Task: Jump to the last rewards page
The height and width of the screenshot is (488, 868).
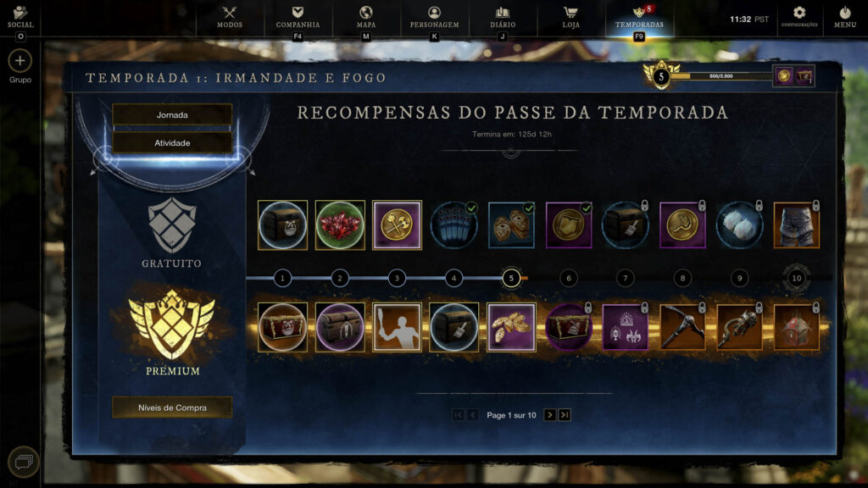Action: pos(565,415)
